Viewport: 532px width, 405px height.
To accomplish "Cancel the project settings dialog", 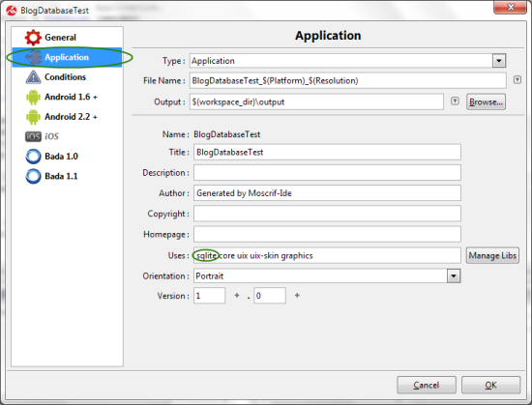I will pos(427,385).
